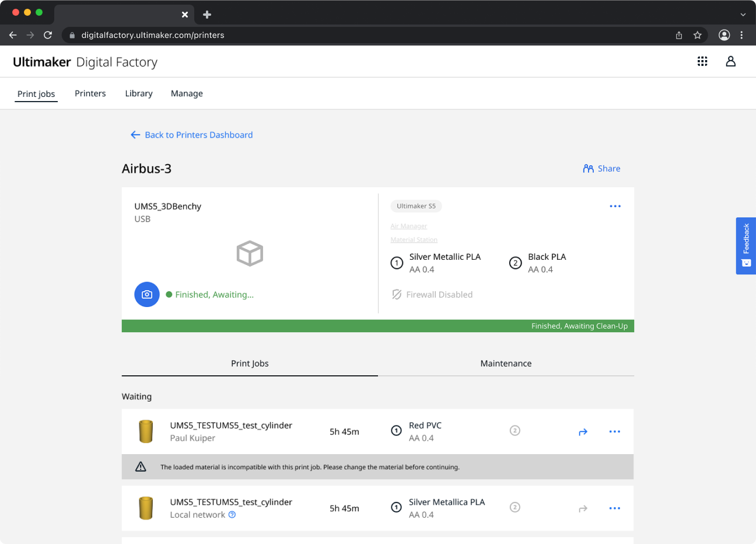Click the 3D cube model placeholder icon
756x544 pixels.
click(250, 253)
